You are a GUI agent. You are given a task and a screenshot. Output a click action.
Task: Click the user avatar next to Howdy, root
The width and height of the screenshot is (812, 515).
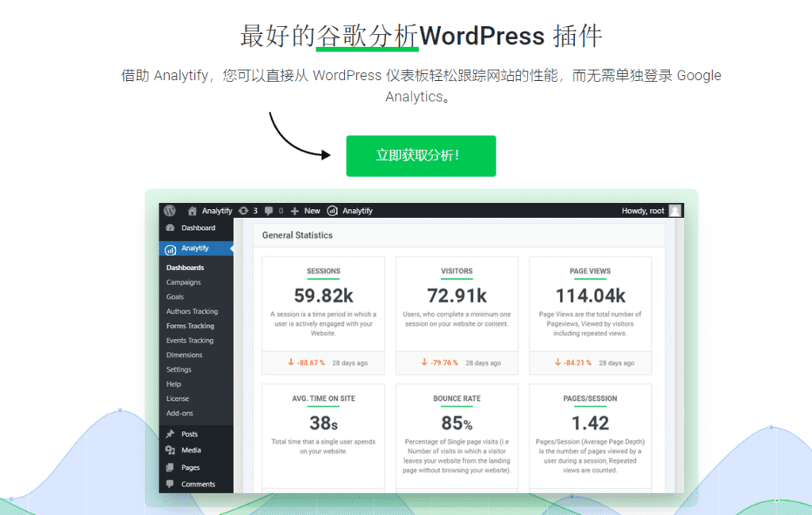point(675,211)
